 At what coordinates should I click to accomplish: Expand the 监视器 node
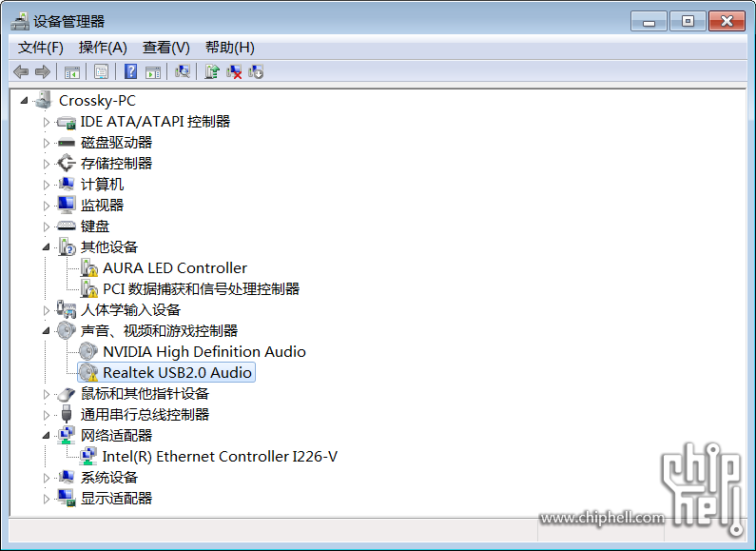[47, 206]
